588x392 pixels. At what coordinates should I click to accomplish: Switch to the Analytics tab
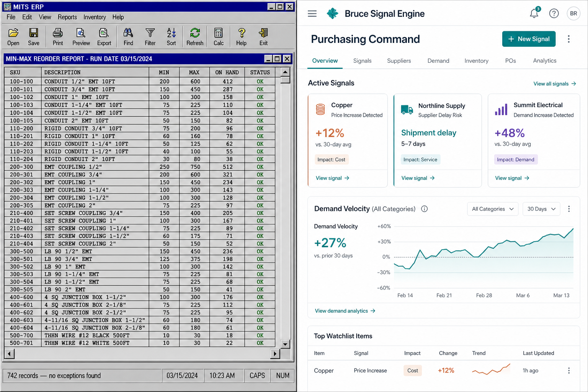click(x=545, y=61)
